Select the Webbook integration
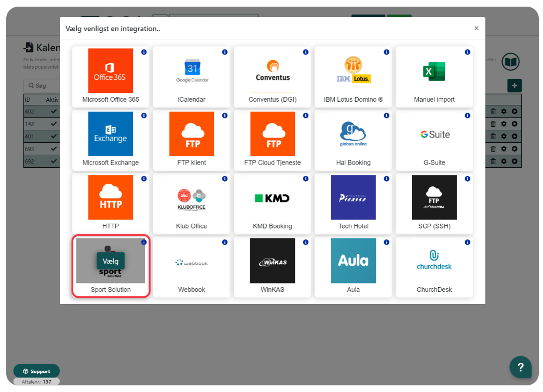The image size is (543, 392). 192,267
